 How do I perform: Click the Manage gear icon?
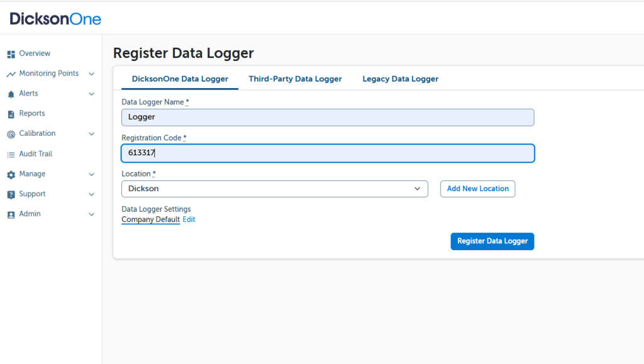point(11,175)
